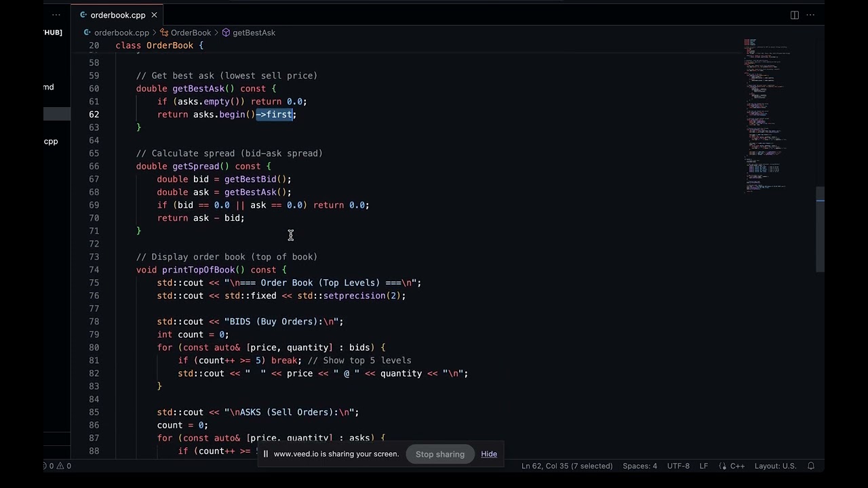
Task: Click setprecision on line 76
Action: click(x=354, y=296)
